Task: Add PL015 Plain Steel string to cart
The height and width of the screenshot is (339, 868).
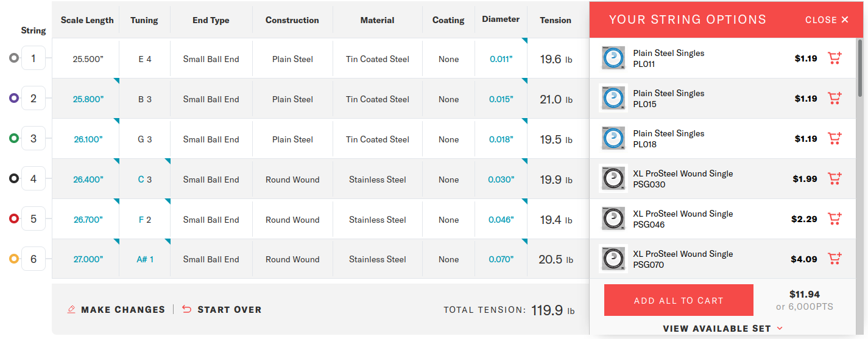Action: pyautogui.click(x=834, y=99)
